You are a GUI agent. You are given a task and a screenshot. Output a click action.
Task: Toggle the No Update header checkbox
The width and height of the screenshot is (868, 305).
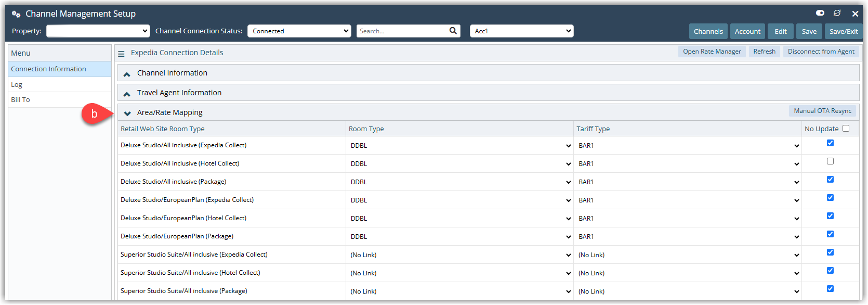[x=846, y=129]
